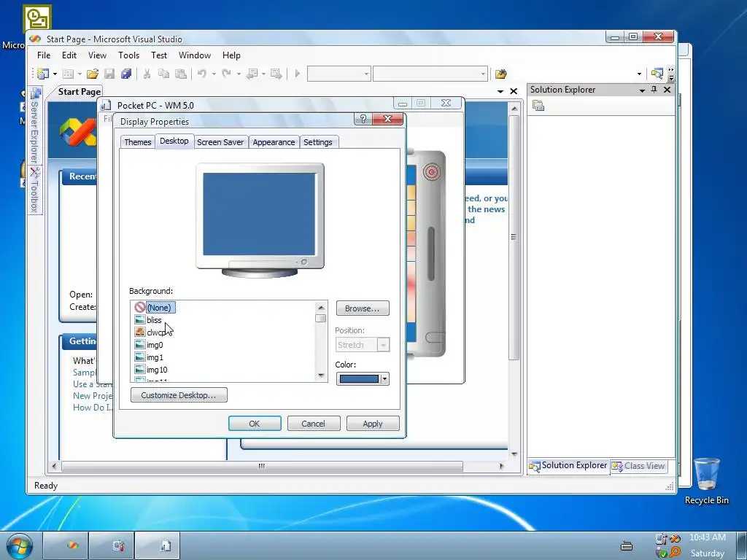The height and width of the screenshot is (560, 747).
Task: Switch to the Screen Saver tab
Action: (220, 142)
